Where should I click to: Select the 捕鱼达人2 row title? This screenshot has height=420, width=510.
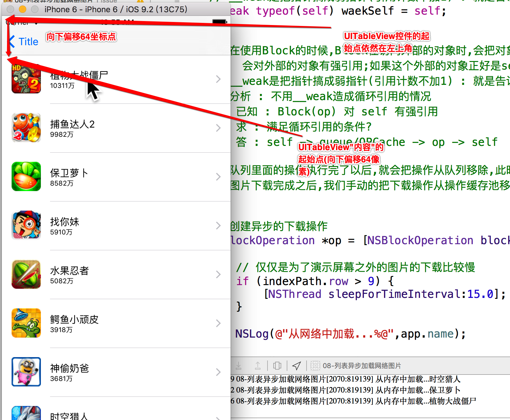(x=73, y=124)
